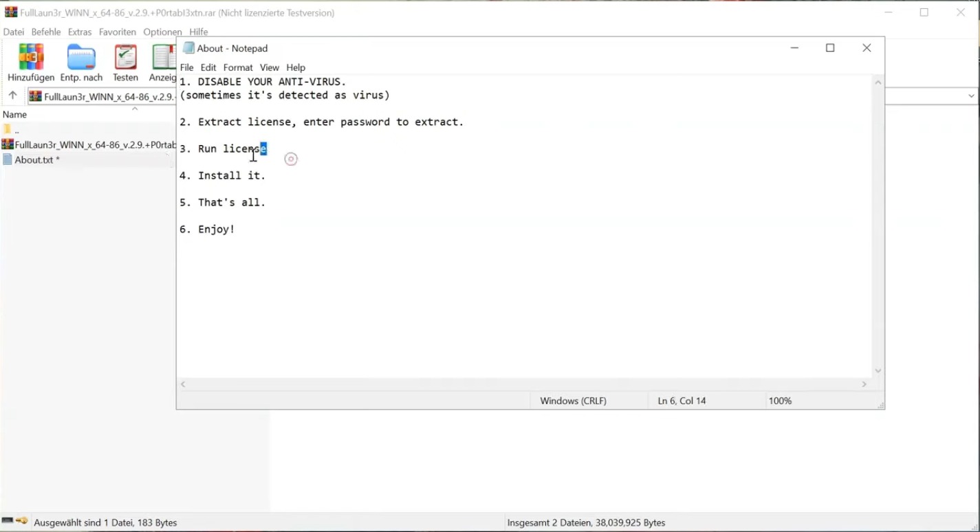Close the WinRAR window

(x=961, y=12)
